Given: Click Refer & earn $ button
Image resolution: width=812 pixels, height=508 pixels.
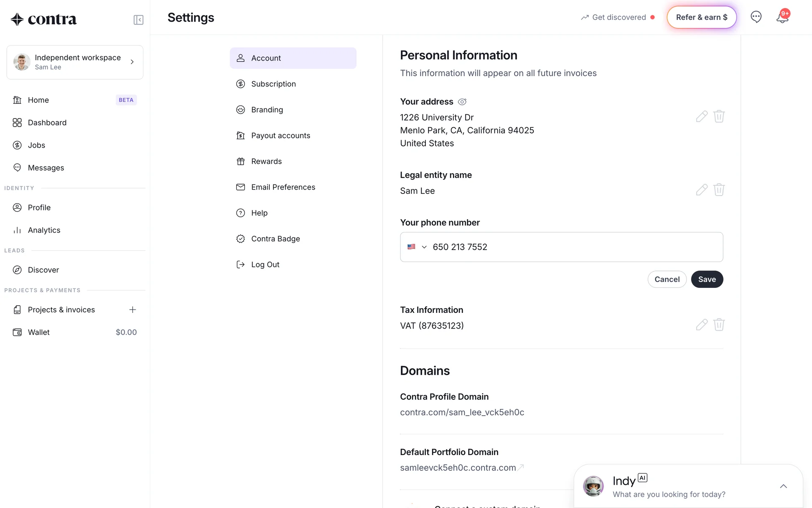Looking at the screenshot, I should 701,17.
